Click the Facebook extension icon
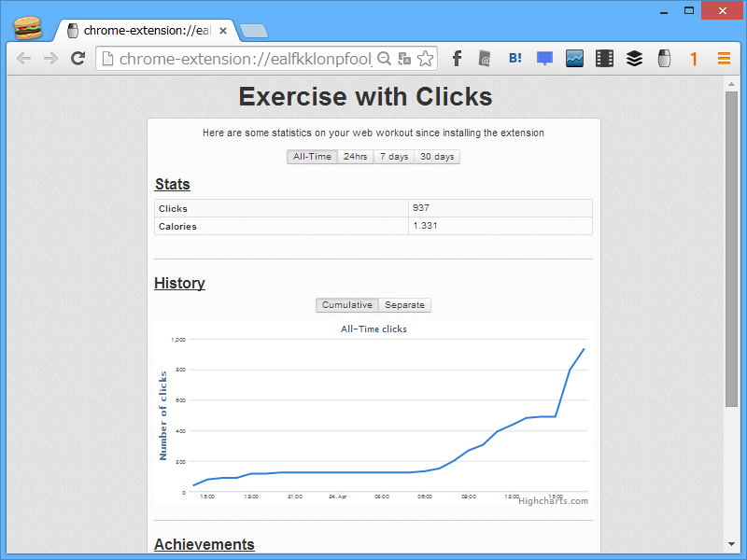747x560 pixels. (457, 59)
